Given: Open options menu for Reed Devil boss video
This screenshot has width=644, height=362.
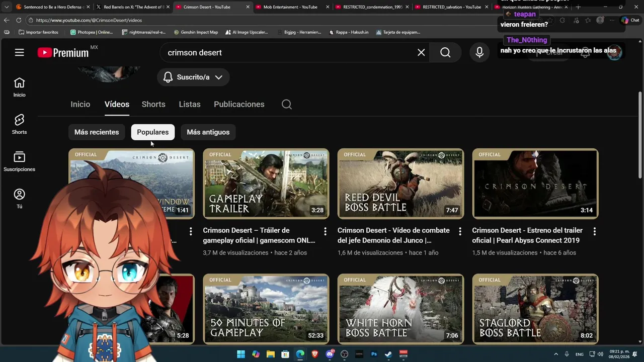Looking at the screenshot, I should click(x=460, y=231).
